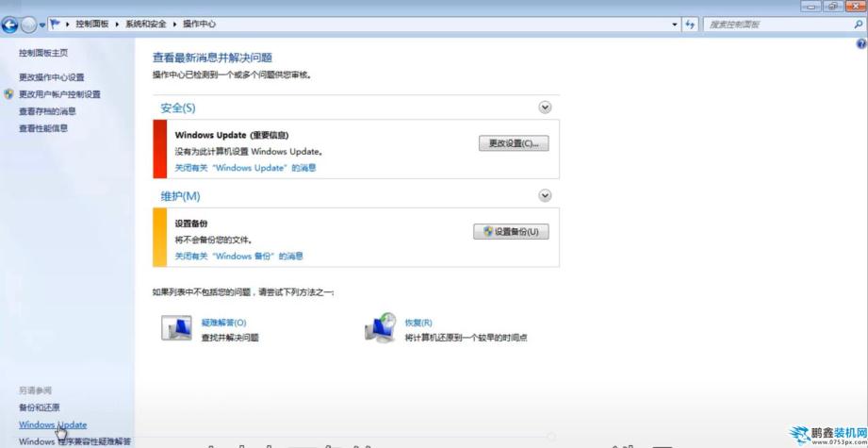The image size is (868, 448).
Task: Refresh the address bar location
Action: pos(690,25)
